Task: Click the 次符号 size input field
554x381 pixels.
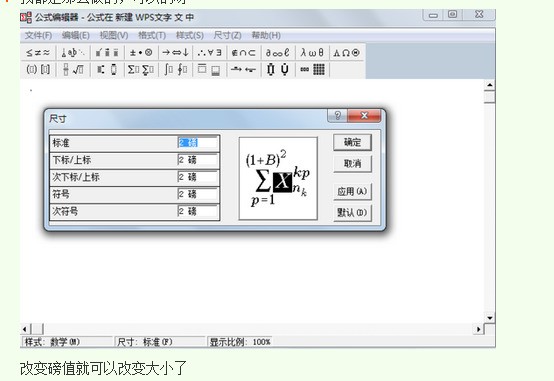Action: pos(198,211)
